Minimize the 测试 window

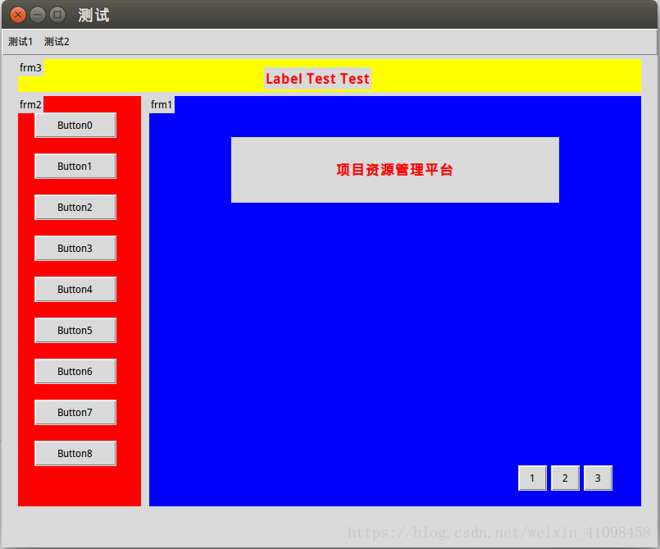click(37, 15)
